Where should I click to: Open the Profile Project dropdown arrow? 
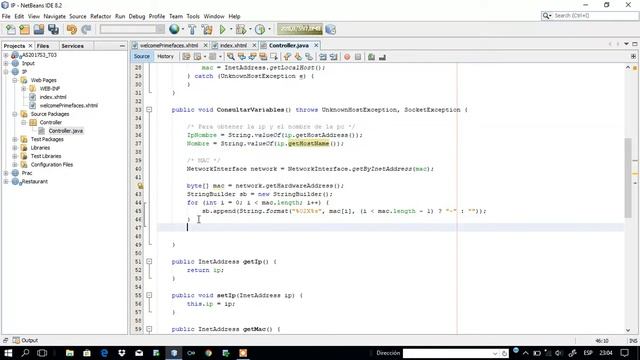click(x=269, y=29)
